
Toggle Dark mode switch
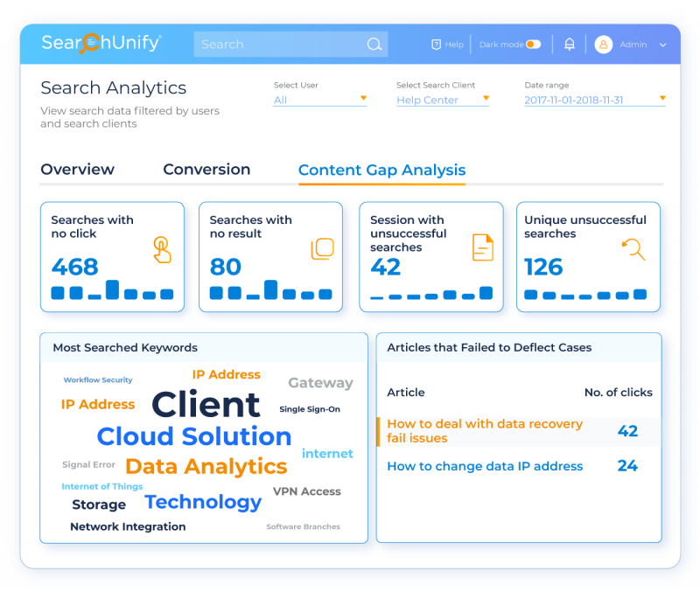534,45
